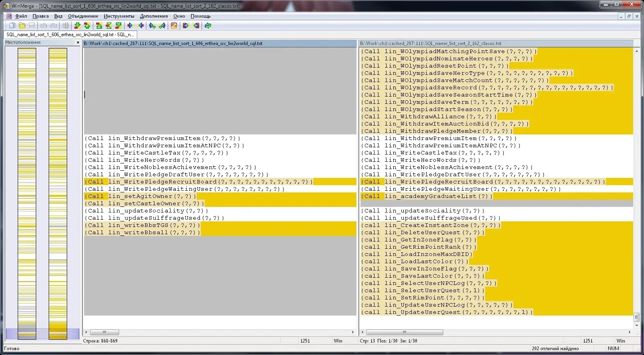Copy all differences to the left
Viewport: 644px width, 355px height.
click(196, 26)
